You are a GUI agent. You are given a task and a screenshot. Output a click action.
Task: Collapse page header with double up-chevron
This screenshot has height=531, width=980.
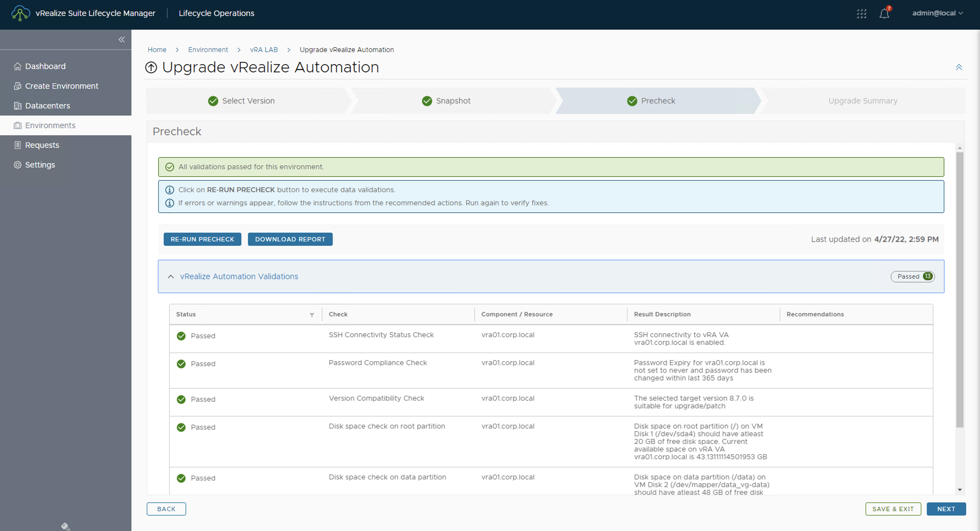click(959, 67)
